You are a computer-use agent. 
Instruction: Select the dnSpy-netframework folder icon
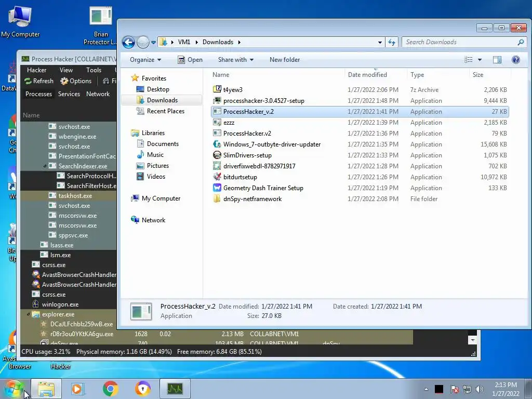click(217, 199)
